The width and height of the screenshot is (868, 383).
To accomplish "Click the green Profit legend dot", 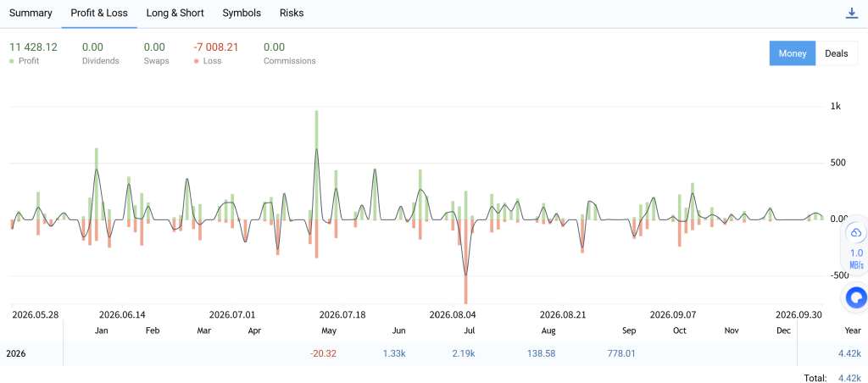I will pos(12,61).
